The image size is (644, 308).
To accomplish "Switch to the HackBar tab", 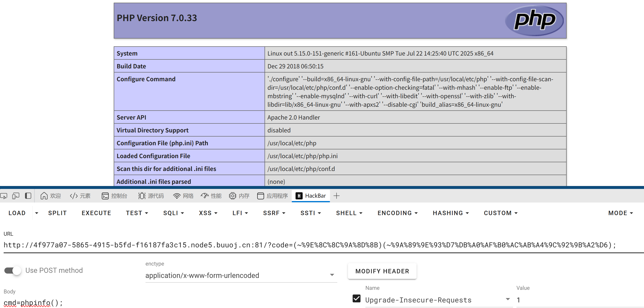I will [311, 196].
